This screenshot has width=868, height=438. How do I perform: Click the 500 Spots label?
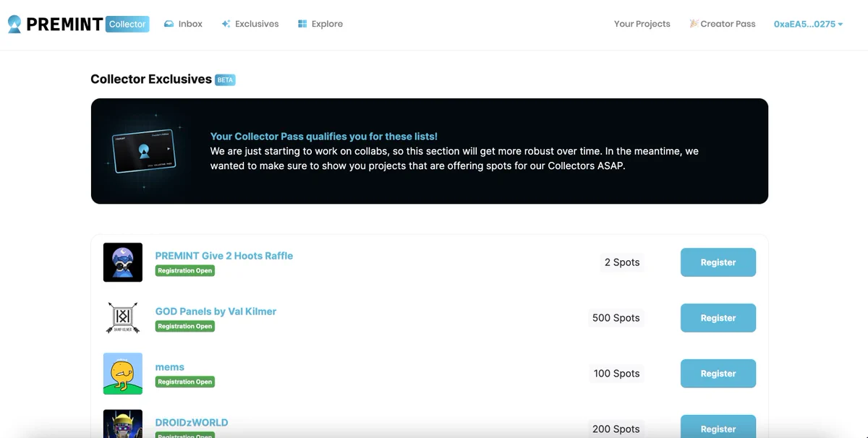pos(616,318)
